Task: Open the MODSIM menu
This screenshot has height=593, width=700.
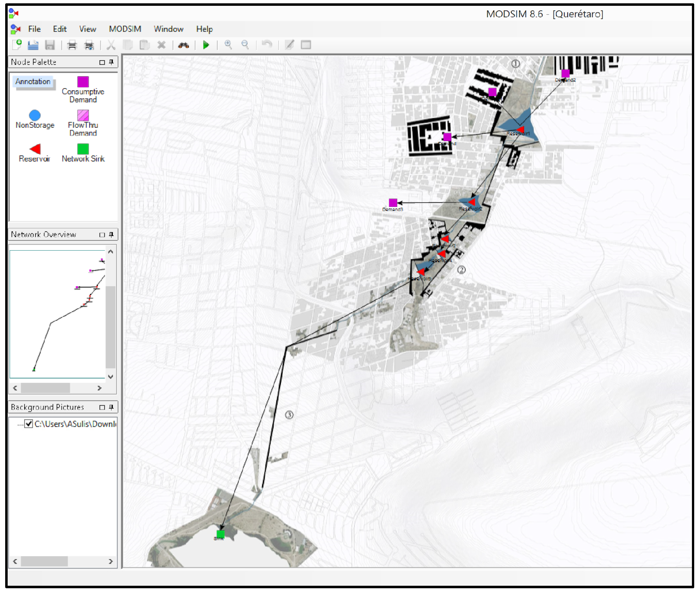Action: pyautogui.click(x=125, y=29)
